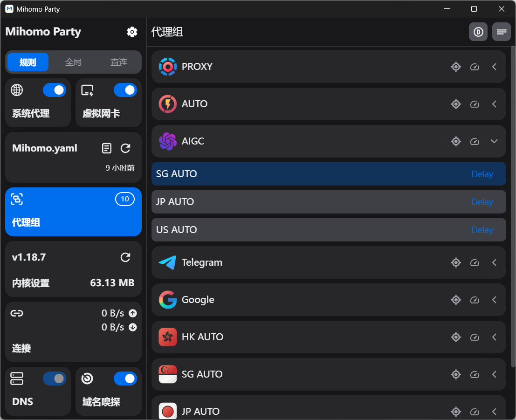
Task: Restart core using v1.18.7 refresh icon
Action: [125, 257]
